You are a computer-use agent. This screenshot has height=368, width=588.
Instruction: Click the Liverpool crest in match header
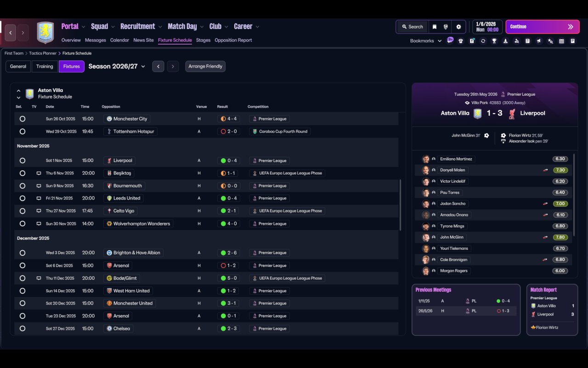512,113
